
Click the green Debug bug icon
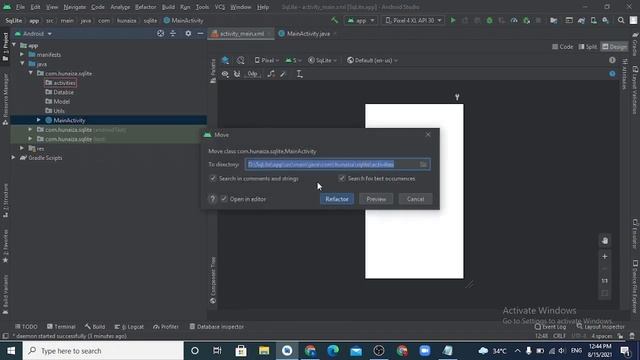point(489,20)
